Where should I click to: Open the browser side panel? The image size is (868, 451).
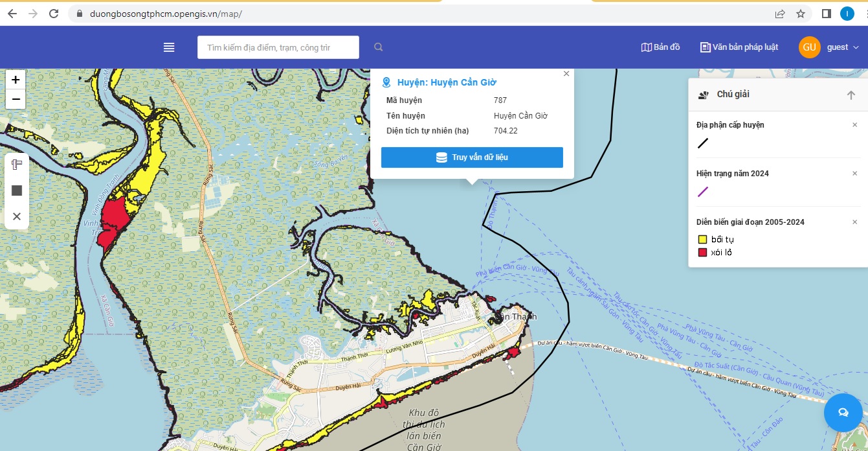click(826, 14)
